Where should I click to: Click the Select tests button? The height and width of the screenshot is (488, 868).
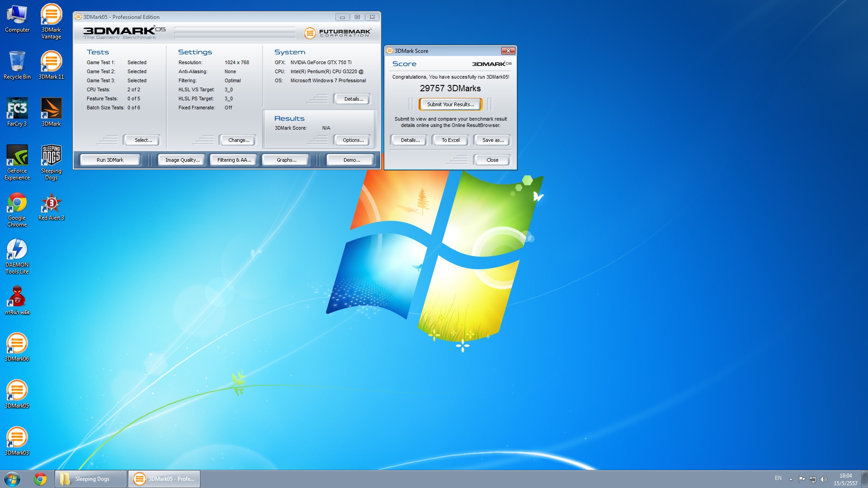[x=143, y=140]
